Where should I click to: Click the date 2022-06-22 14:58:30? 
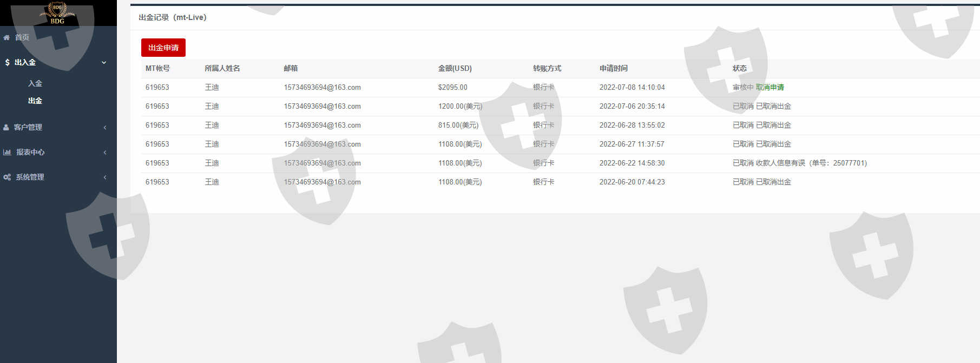(632, 163)
